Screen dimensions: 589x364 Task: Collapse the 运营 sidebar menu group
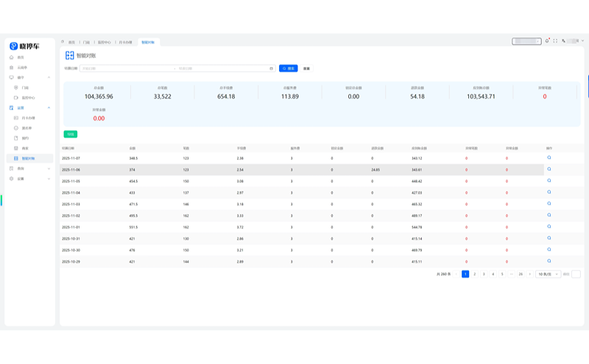tap(49, 107)
